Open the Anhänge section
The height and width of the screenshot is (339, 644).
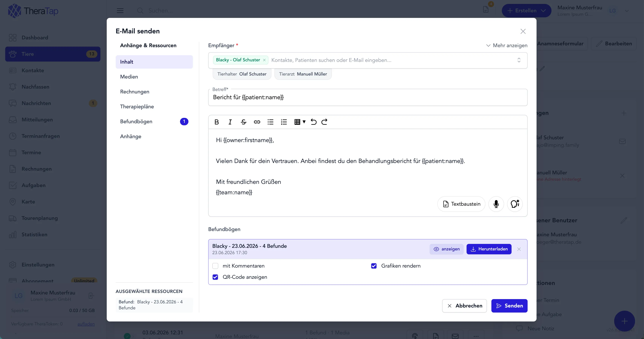coord(154,136)
